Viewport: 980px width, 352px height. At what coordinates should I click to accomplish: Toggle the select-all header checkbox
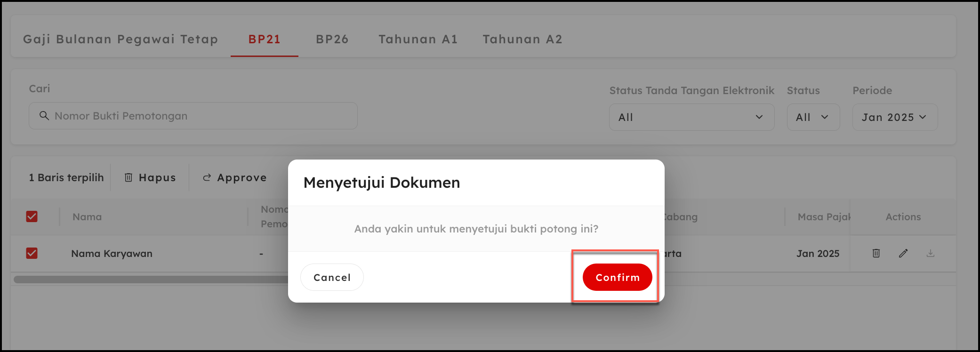point(32,216)
